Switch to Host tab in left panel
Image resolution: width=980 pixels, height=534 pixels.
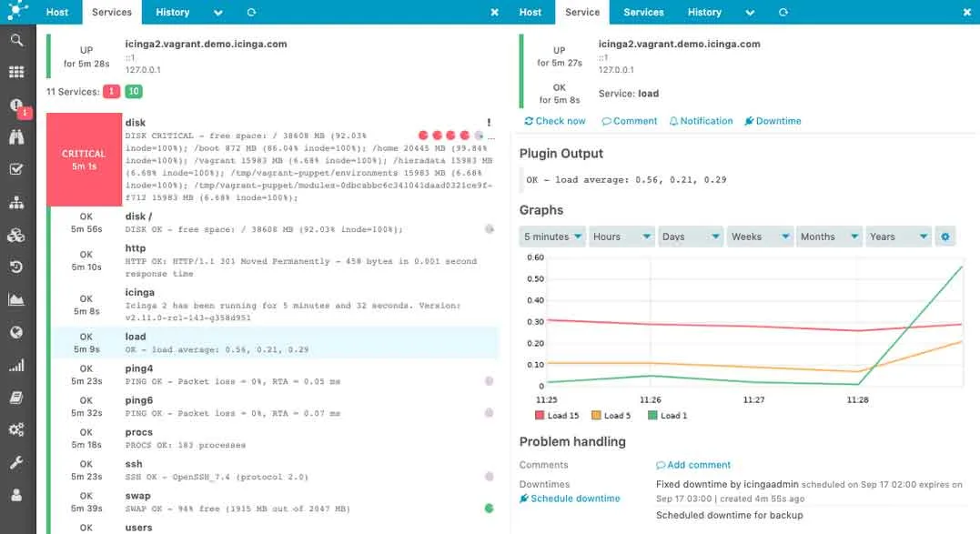[x=57, y=12]
